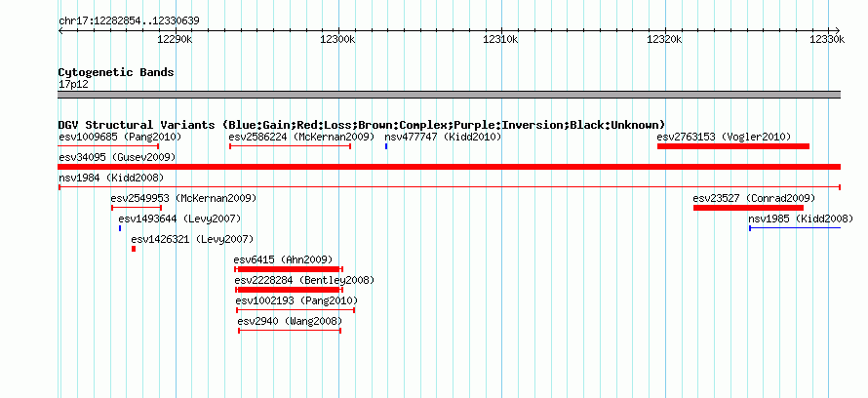Select the thin red esv2940 line
The image size is (868, 398).
point(290,331)
